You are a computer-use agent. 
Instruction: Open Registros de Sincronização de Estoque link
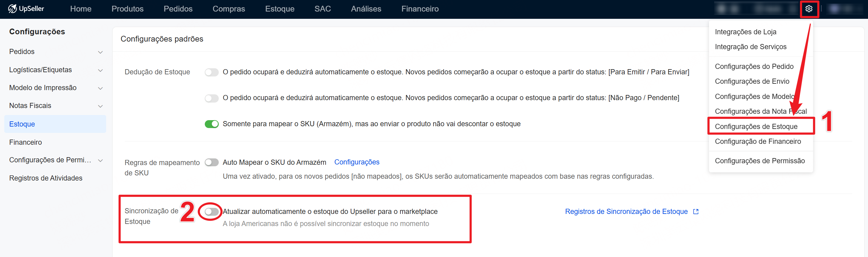pyautogui.click(x=626, y=211)
